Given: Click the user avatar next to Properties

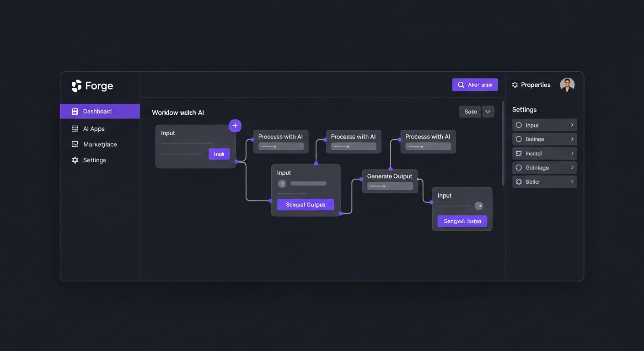Looking at the screenshot, I should pyautogui.click(x=567, y=84).
